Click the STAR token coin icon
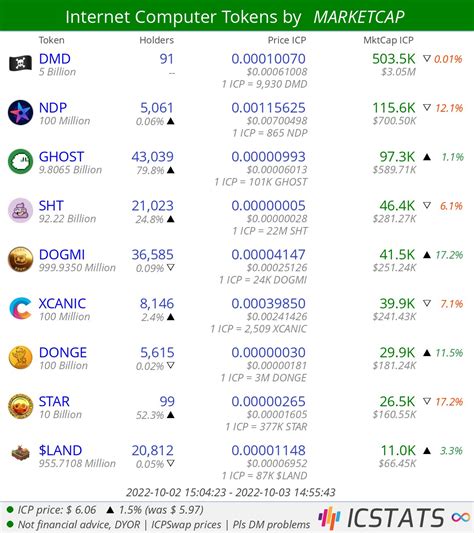The height and width of the screenshot is (533, 474). (20, 406)
